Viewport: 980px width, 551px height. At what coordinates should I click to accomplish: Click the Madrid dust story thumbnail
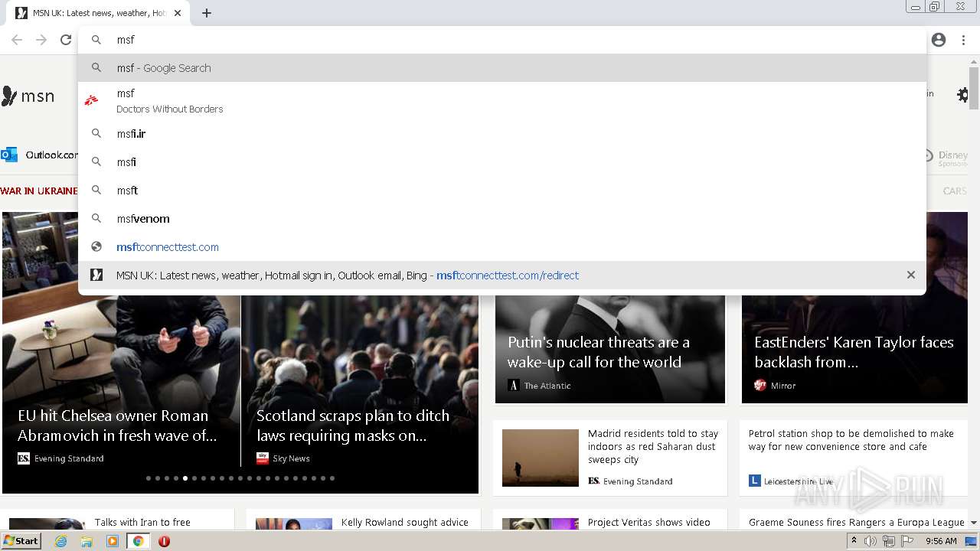(541, 458)
